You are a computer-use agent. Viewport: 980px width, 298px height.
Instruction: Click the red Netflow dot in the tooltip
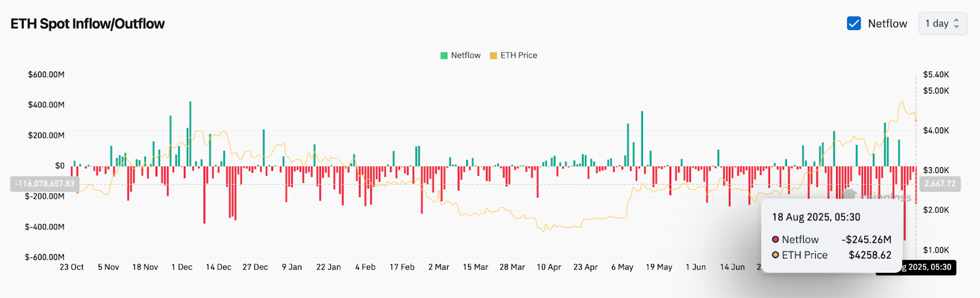775,239
